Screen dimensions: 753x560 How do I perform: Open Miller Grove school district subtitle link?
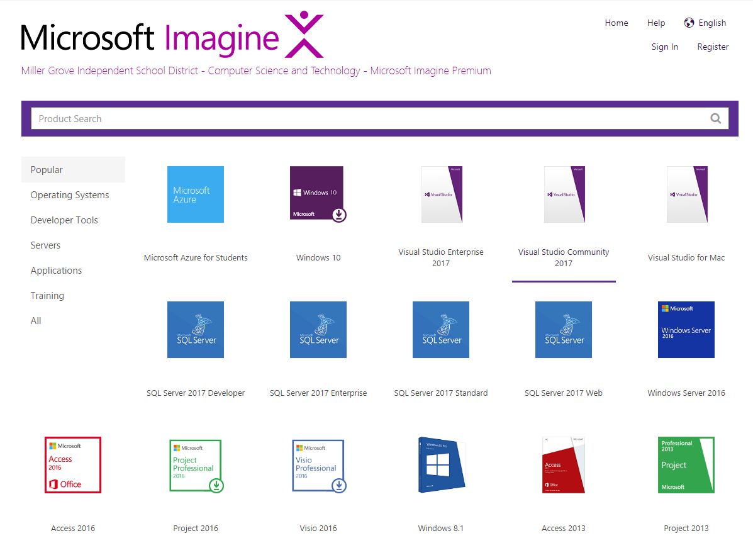256,70
